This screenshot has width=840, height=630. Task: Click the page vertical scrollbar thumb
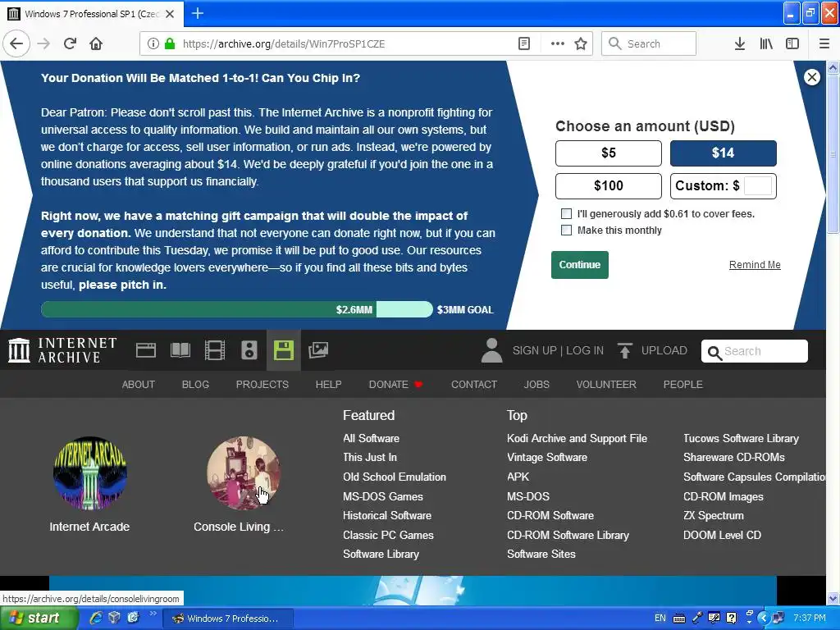[x=833, y=154]
